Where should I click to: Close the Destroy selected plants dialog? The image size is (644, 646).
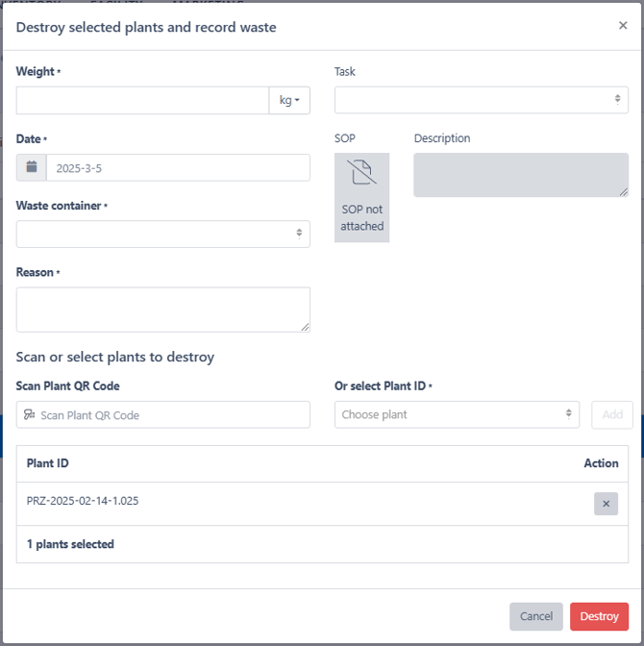[623, 26]
